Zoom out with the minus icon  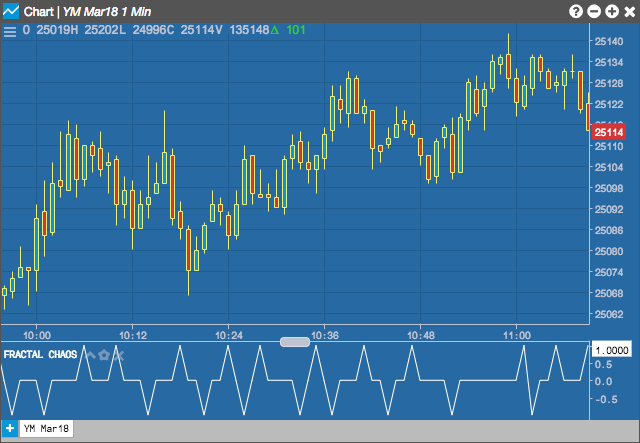[594, 11]
